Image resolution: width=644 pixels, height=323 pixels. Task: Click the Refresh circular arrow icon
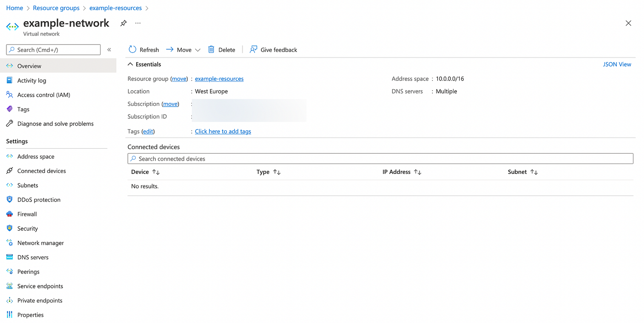point(132,49)
